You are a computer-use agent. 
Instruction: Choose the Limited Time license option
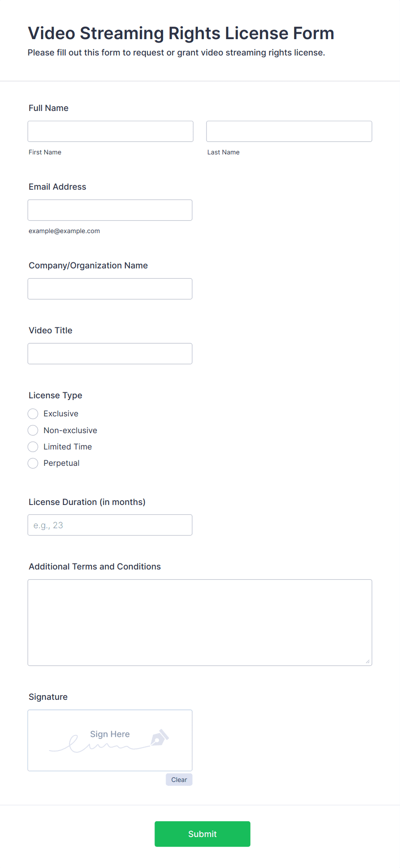click(33, 447)
